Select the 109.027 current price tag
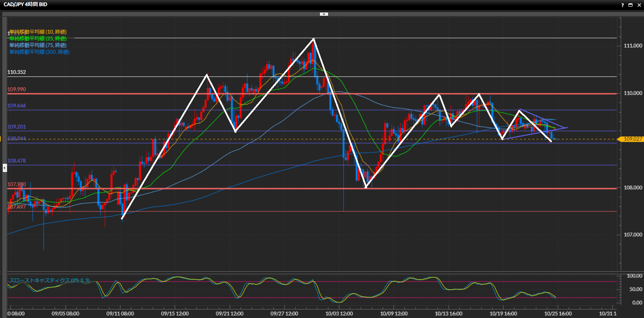Viewport: 644px width, 318px height. (632, 139)
